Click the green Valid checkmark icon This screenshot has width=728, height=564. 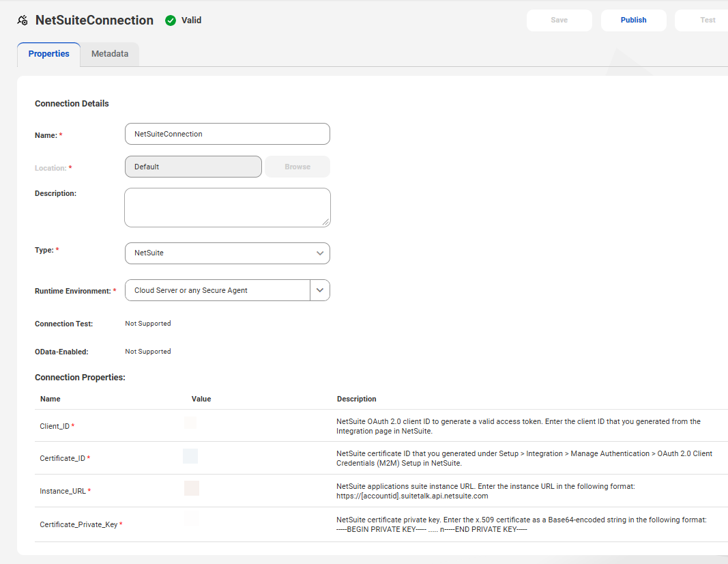click(171, 20)
